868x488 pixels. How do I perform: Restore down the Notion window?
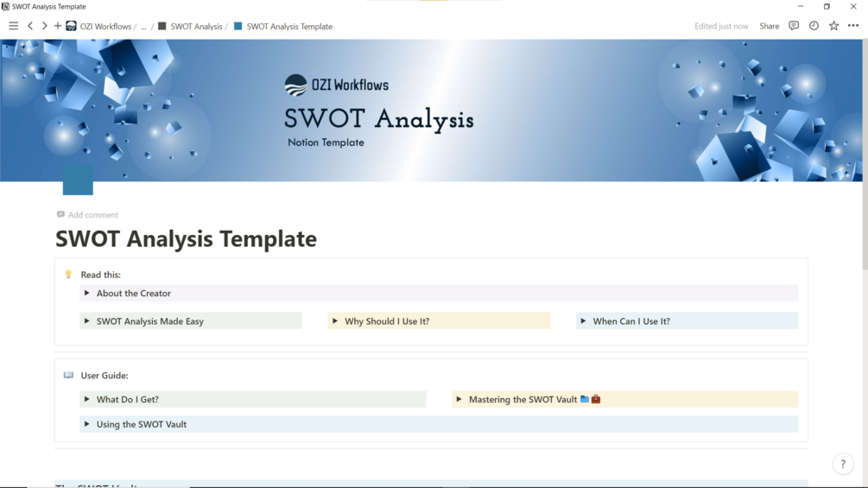pos(827,7)
